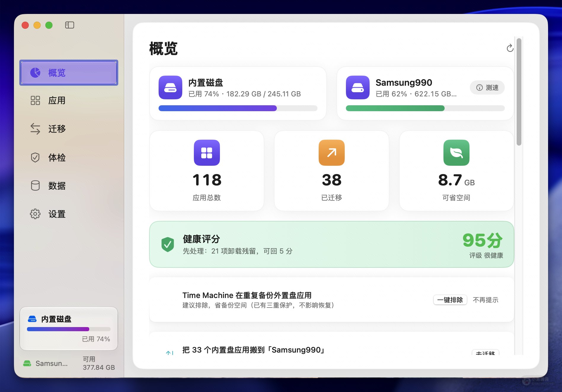Switch to the 数据 data section

click(x=69, y=186)
